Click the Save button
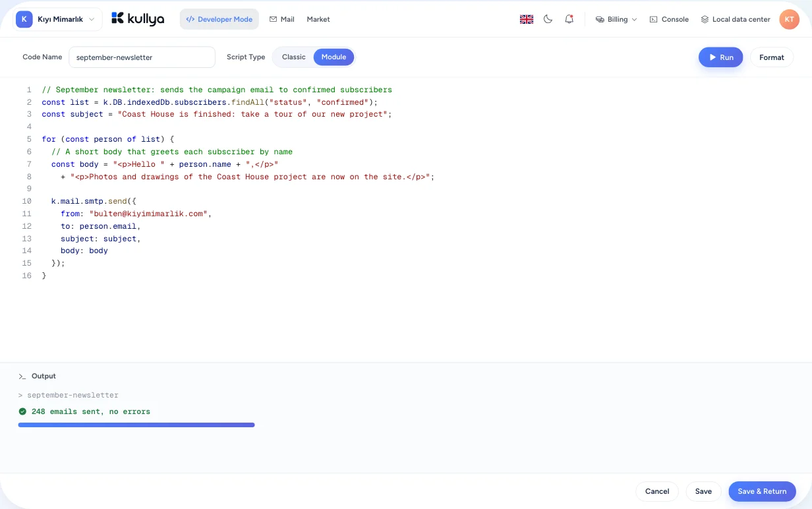 (x=703, y=491)
